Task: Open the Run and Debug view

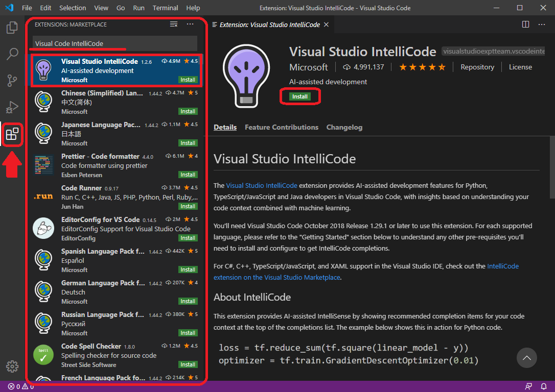Action: point(12,107)
